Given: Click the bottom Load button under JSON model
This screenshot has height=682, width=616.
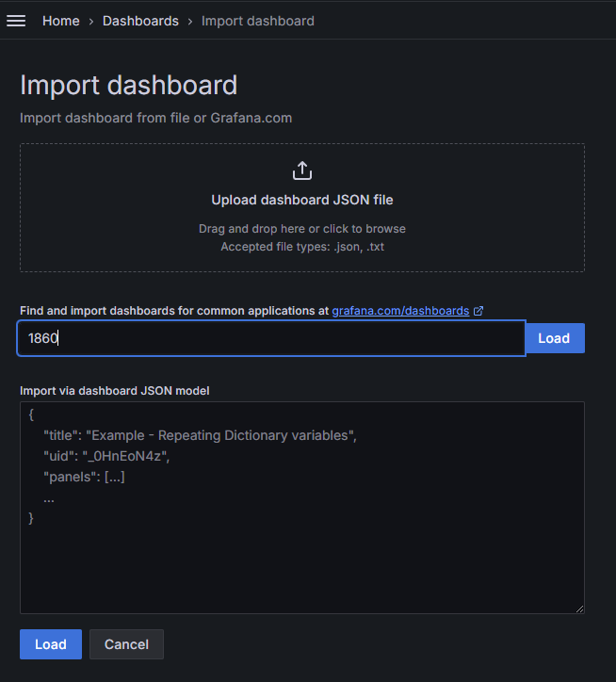Looking at the screenshot, I should click(51, 644).
